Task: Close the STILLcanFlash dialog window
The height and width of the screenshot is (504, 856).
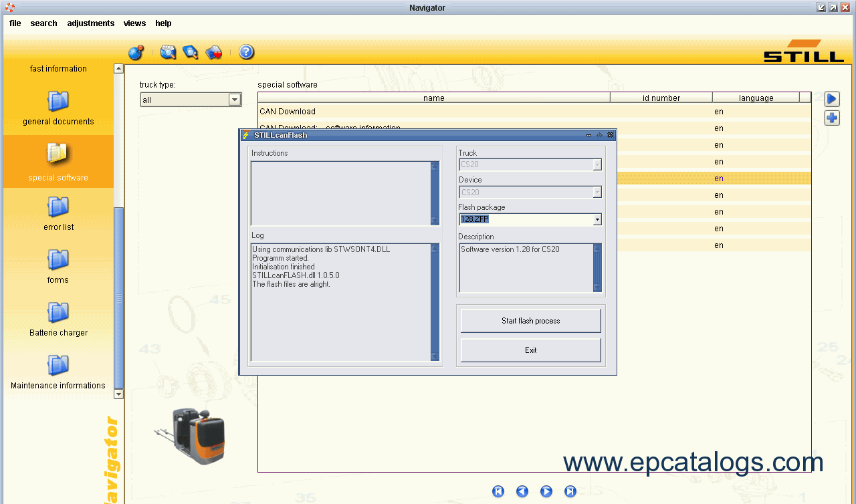Action: (610, 135)
